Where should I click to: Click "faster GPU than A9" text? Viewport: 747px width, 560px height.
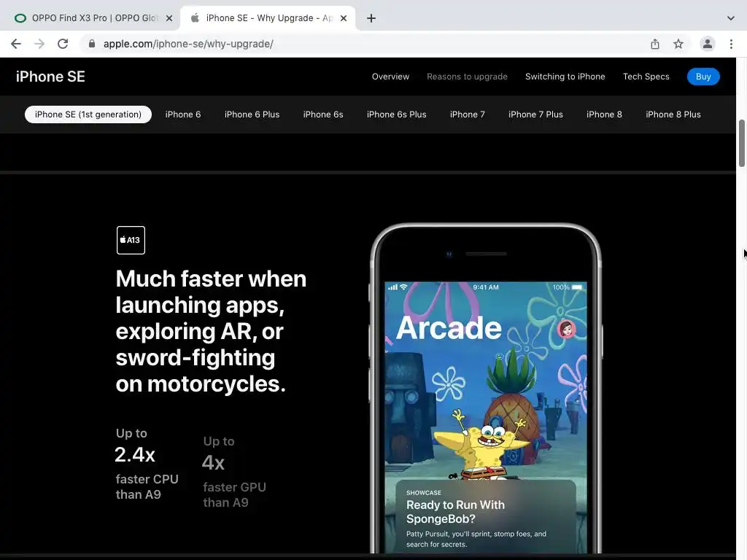(x=234, y=495)
